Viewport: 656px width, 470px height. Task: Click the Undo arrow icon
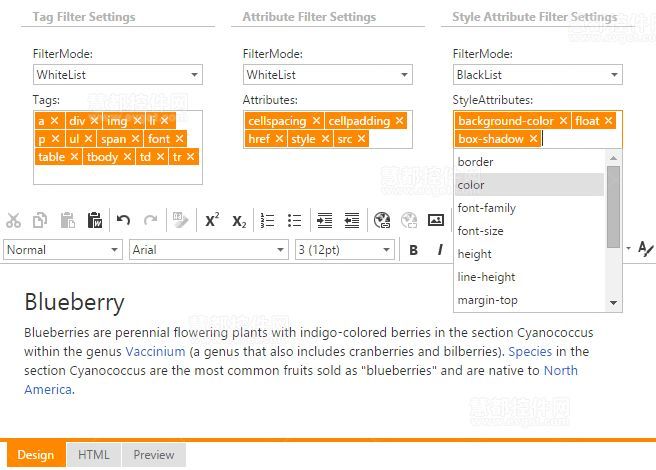(123, 221)
